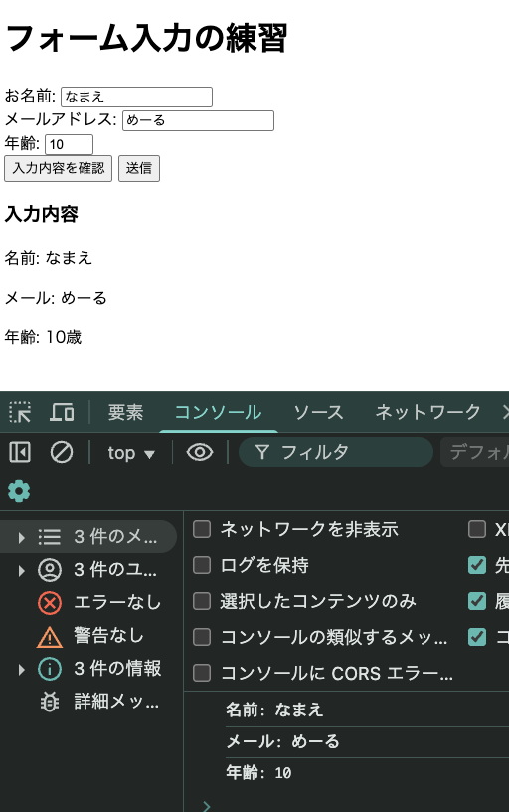
Task: Open the デフォ... log level dropdown
Action: tap(475, 452)
